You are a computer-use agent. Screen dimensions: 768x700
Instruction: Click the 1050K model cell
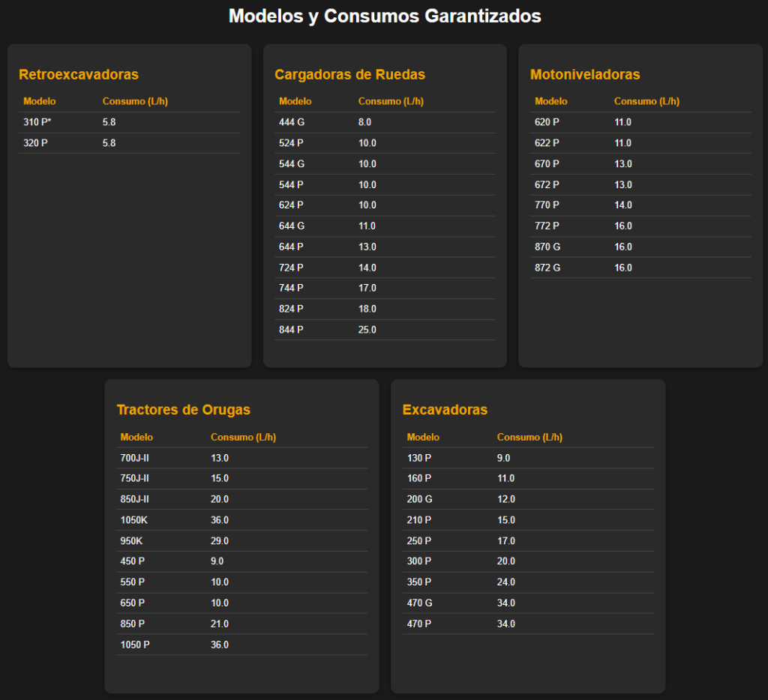coord(134,520)
